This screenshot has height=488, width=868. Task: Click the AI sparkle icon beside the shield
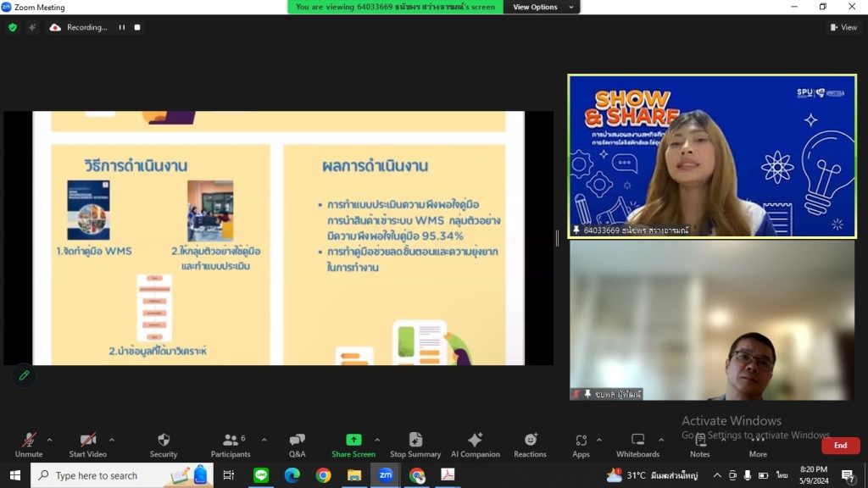[32, 27]
